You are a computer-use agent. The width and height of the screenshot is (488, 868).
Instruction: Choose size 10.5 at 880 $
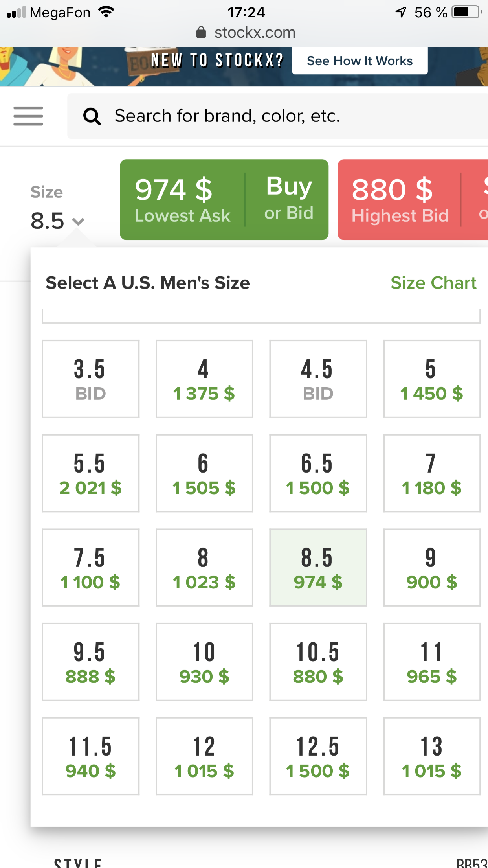click(318, 662)
